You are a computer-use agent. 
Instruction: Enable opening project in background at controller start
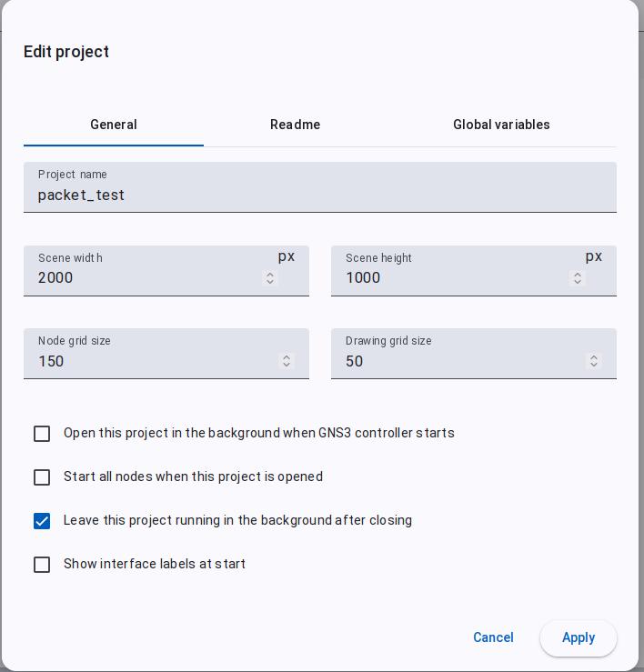42,433
